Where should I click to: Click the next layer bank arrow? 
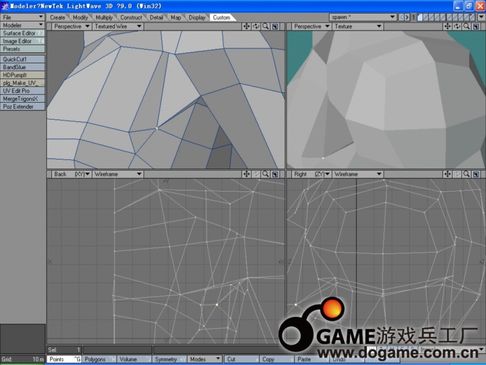pyautogui.click(x=406, y=17)
